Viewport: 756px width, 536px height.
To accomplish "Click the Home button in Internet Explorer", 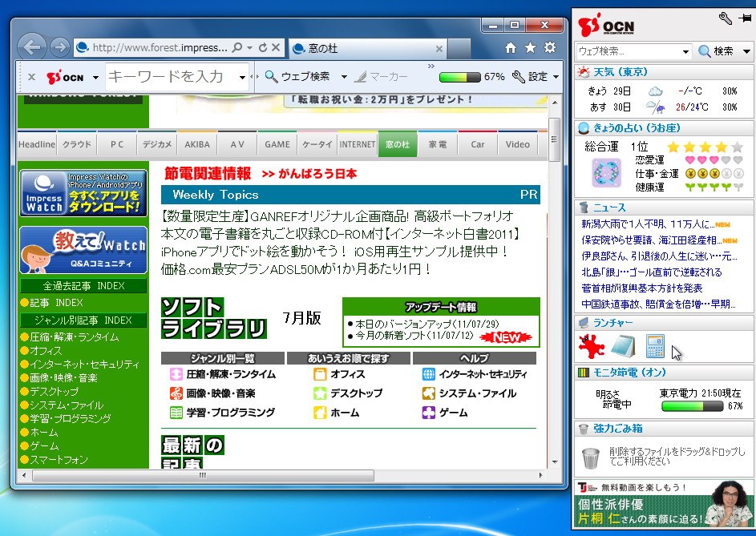I will (510, 48).
